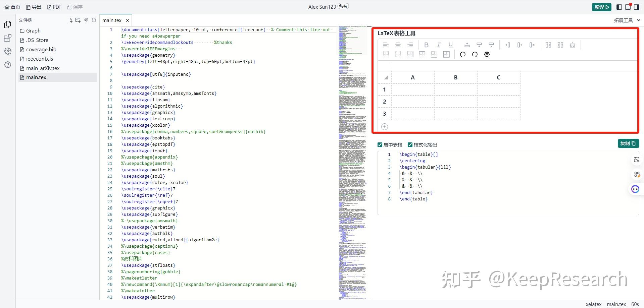Toggle bold formatting in the table tool

[x=426, y=45]
